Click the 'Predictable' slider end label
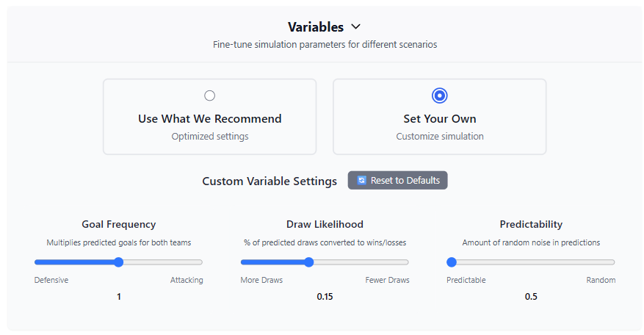The width and height of the screenshot is (644, 335). pos(466,280)
